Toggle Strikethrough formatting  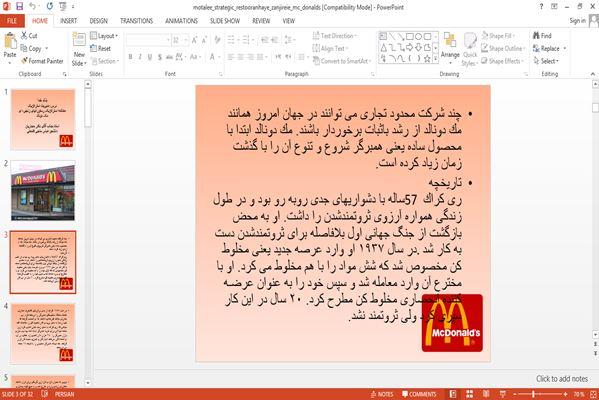tap(169, 57)
